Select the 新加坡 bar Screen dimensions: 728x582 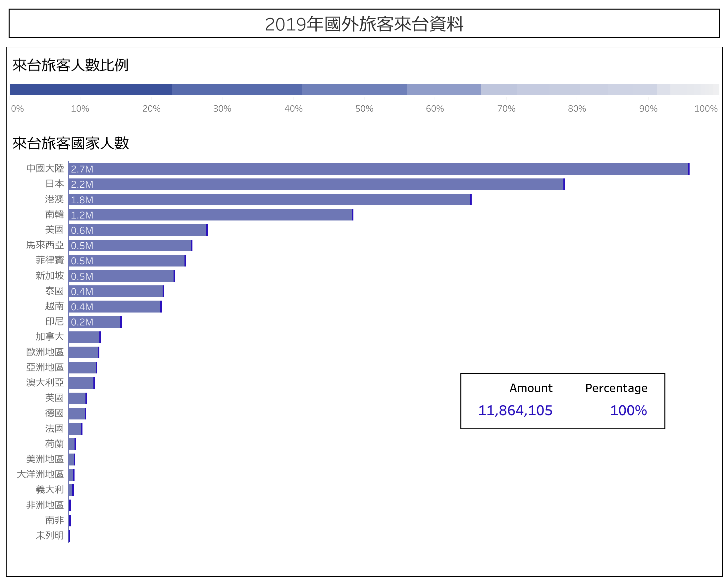122,276
